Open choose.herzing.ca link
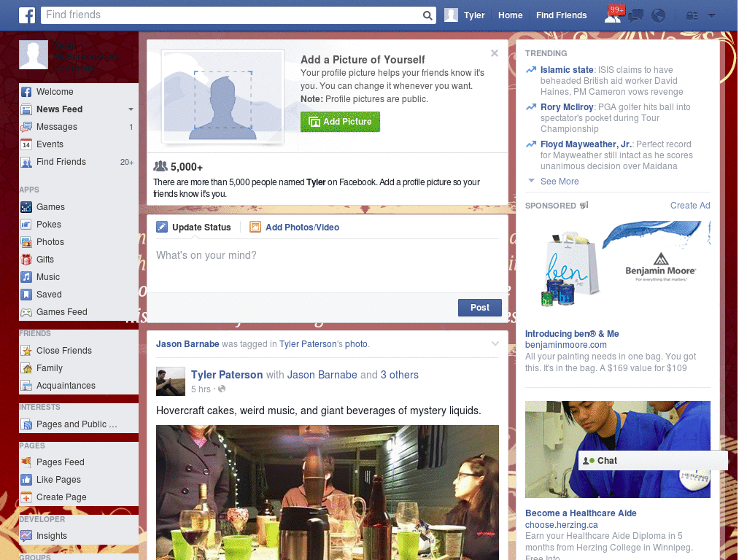Viewport: 747px width, 560px height. pyautogui.click(x=561, y=525)
